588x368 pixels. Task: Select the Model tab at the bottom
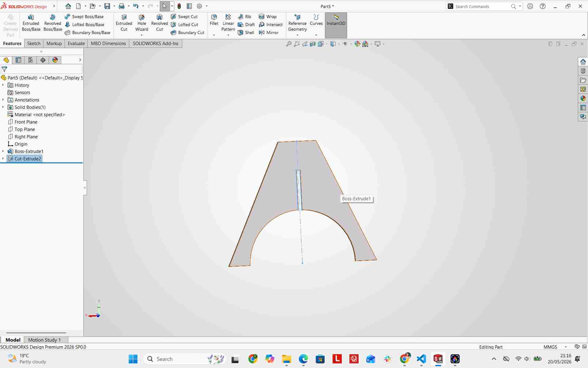13,340
